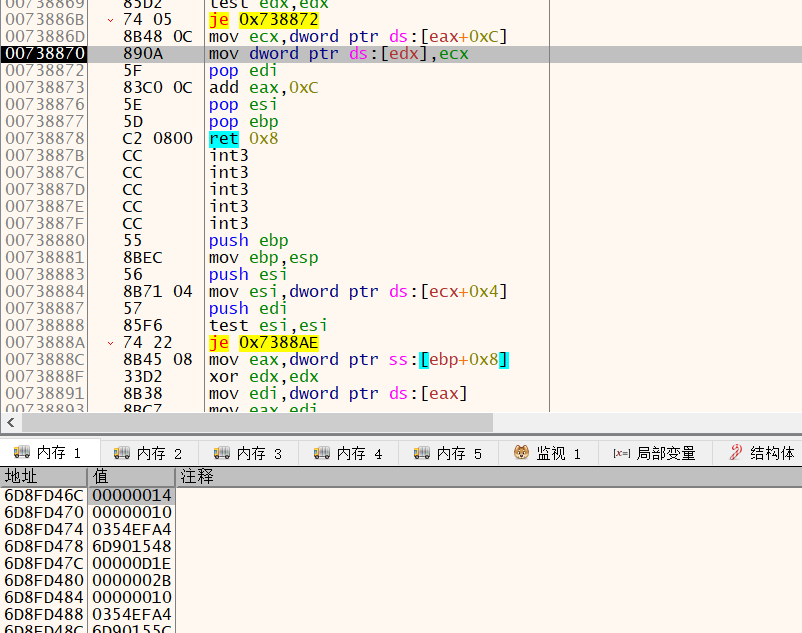Select address 00738878
This screenshot has height=633, width=802.
44,139
